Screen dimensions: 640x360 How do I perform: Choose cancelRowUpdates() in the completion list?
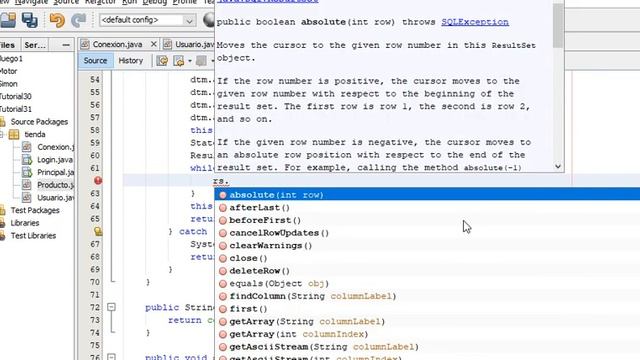(x=427, y=233)
